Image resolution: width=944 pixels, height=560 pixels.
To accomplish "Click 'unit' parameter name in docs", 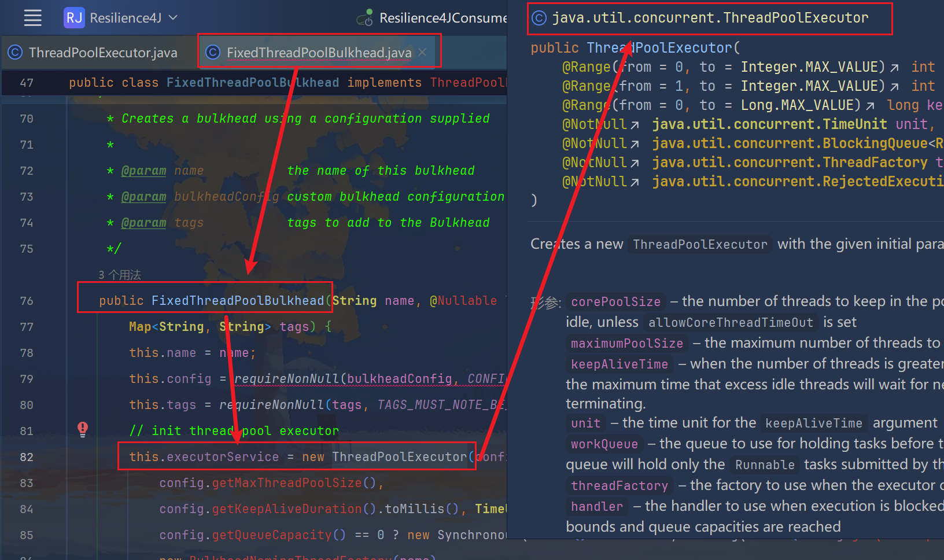I will pos(585,423).
